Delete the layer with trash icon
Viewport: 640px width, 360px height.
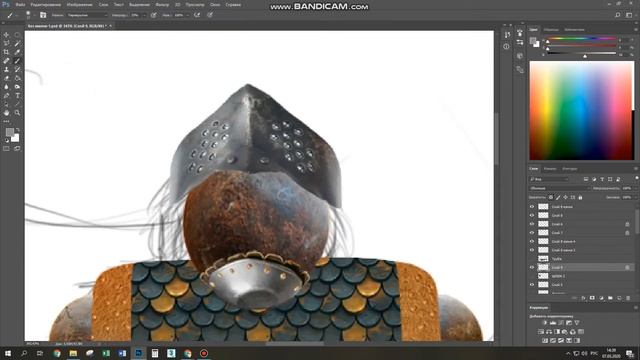click(x=628, y=298)
